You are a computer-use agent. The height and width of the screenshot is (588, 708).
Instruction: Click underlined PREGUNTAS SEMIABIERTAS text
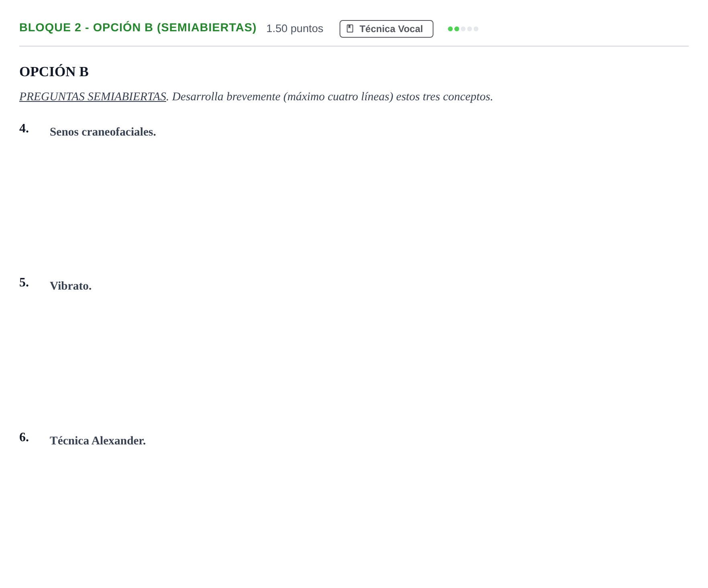coord(93,97)
